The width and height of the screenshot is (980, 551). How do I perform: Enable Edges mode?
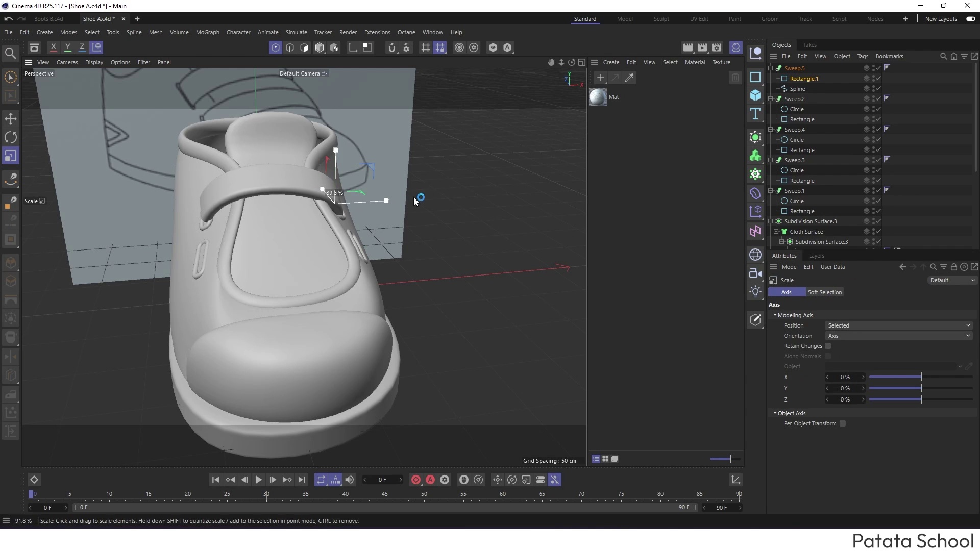pyautogui.click(x=290, y=47)
